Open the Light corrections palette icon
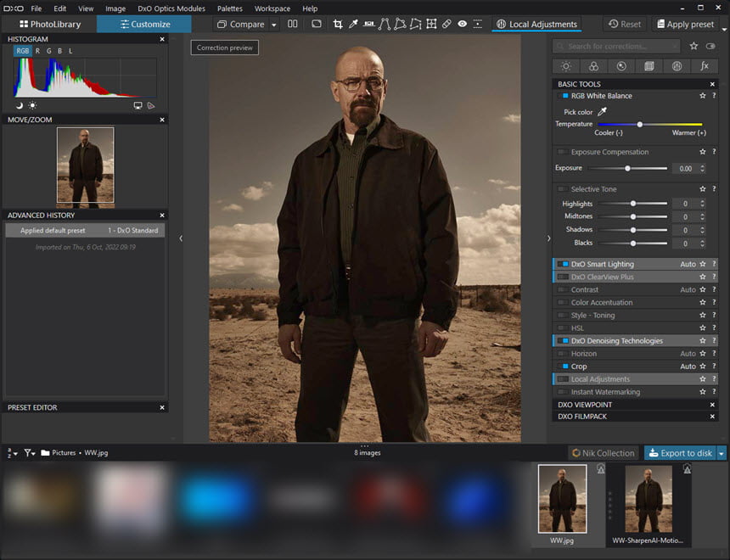 tap(566, 66)
